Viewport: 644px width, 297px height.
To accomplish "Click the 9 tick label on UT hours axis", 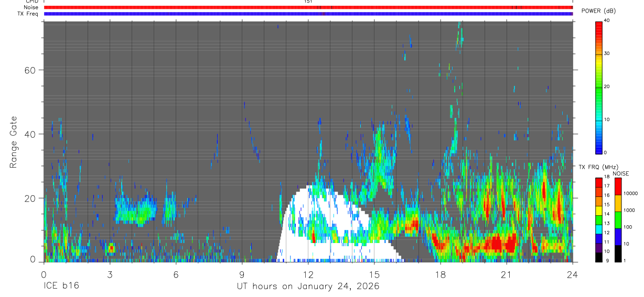I will click(x=242, y=274).
